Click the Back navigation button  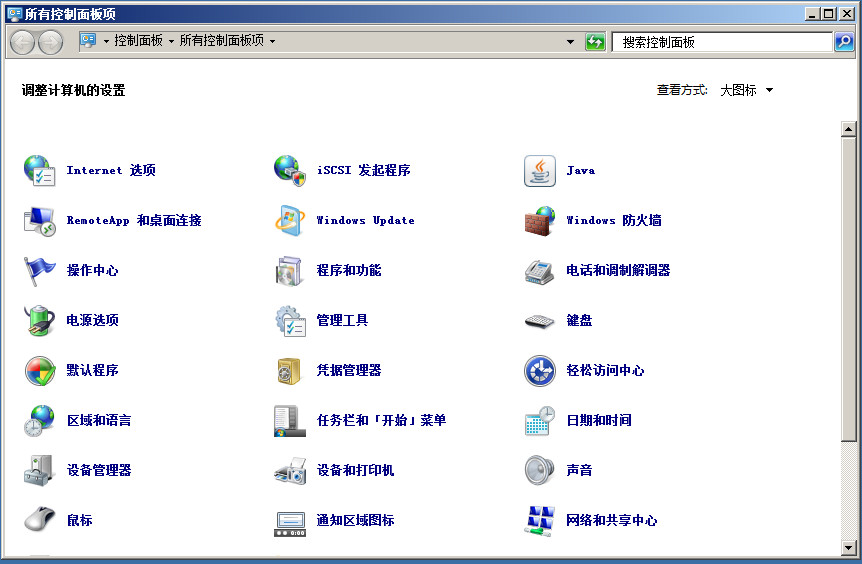[x=23, y=42]
